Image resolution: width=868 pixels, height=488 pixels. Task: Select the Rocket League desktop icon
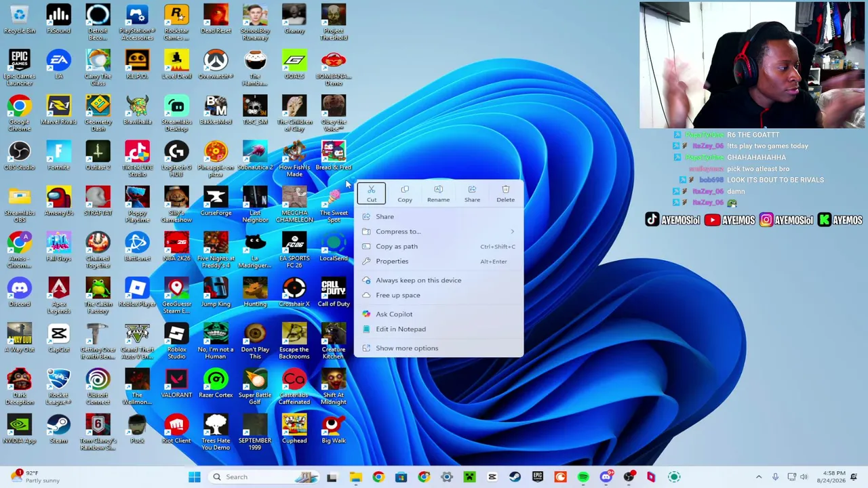coord(58,386)
